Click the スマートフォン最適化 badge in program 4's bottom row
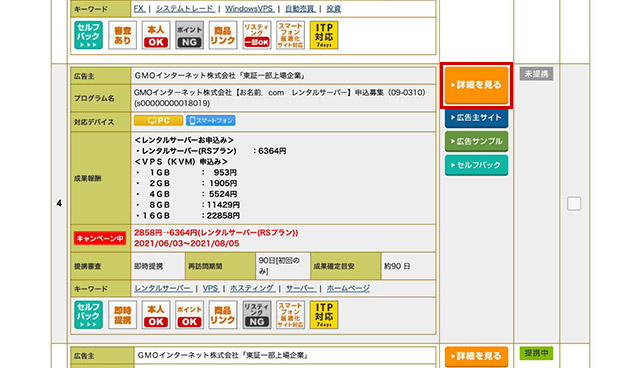 (290, 315)
